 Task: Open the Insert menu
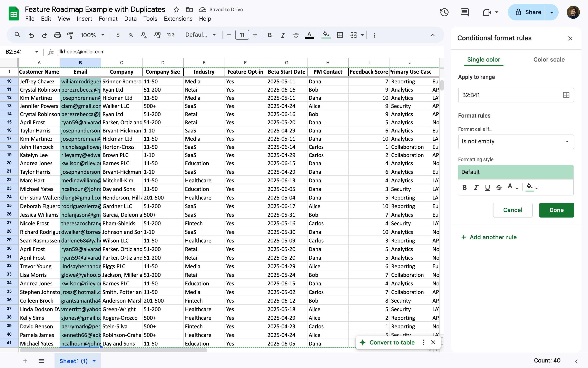[x=84, y=19]
